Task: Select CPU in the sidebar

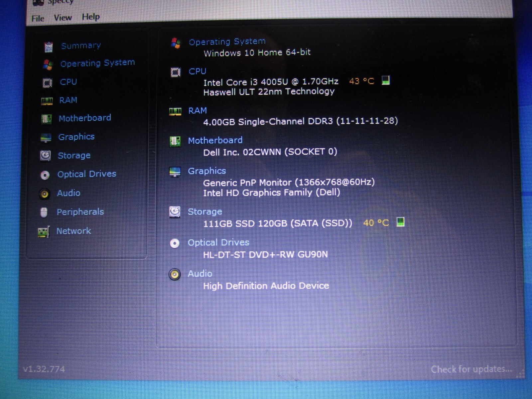Action: [x=68, y=82]
